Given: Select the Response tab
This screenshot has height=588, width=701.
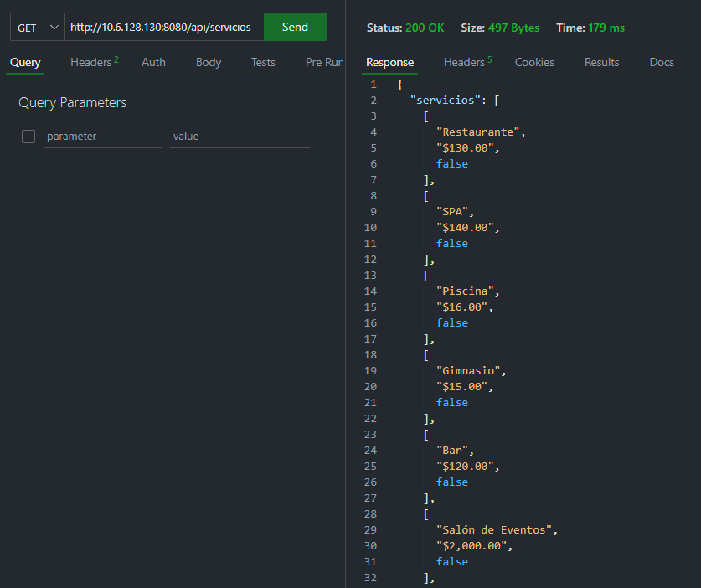Looking at the screenshot, I should (x=389, y=62).
